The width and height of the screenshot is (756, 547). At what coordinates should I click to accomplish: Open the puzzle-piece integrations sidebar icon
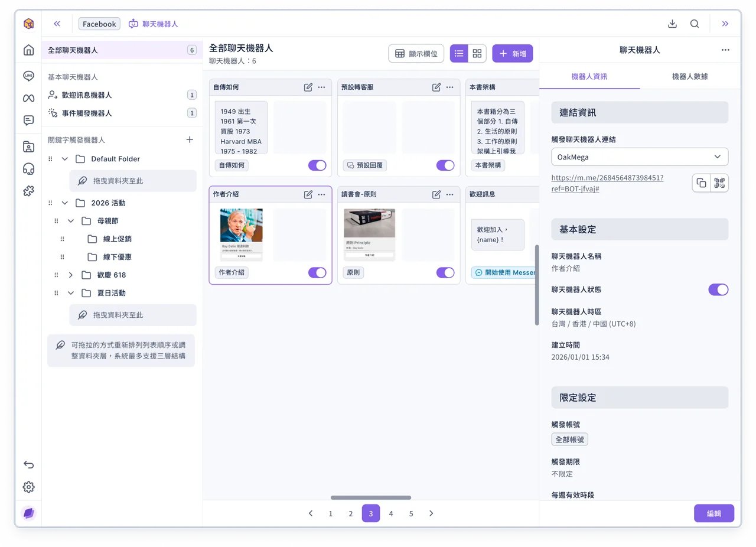(x=28, y=191)
